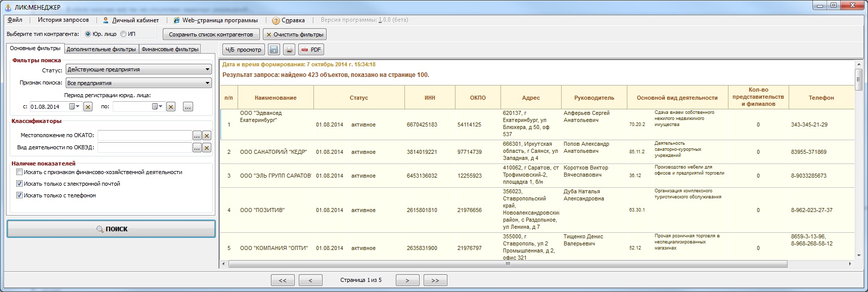Select the ООО САНАТОРИЙ "КЕДР" row name
Image resolution: width=868 pixels, height=292 pixels.
(x=273, y=152)
